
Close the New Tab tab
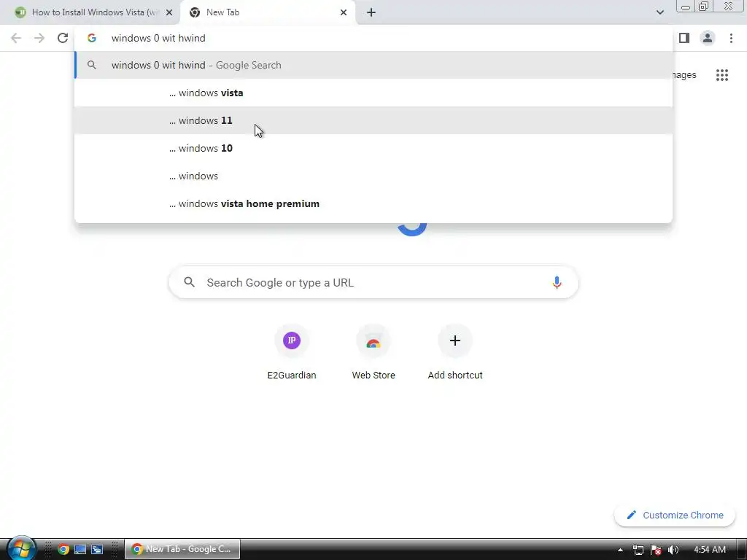tap(344, 12)
